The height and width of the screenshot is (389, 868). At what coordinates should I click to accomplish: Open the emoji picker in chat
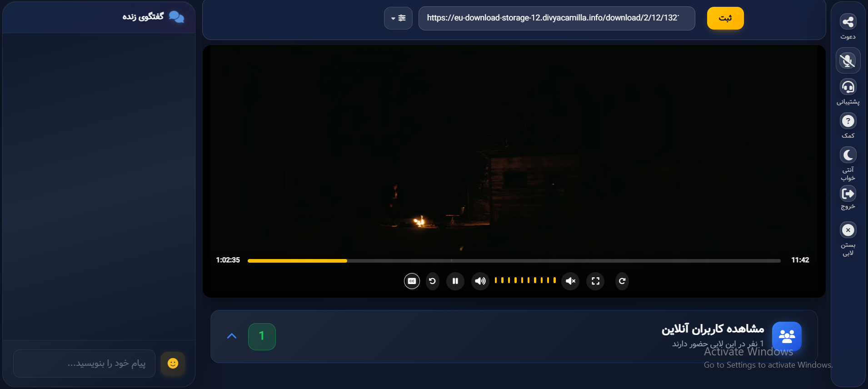(x=173, y=364)
